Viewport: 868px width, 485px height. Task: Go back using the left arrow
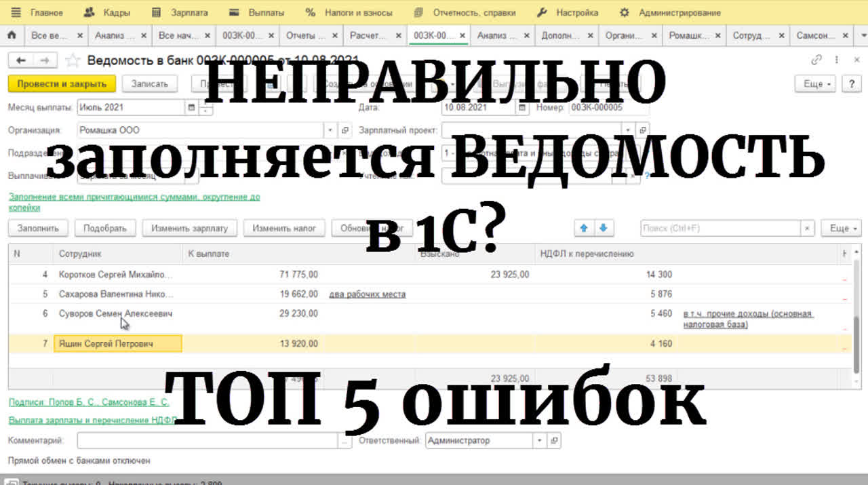(x=21, y=61)
